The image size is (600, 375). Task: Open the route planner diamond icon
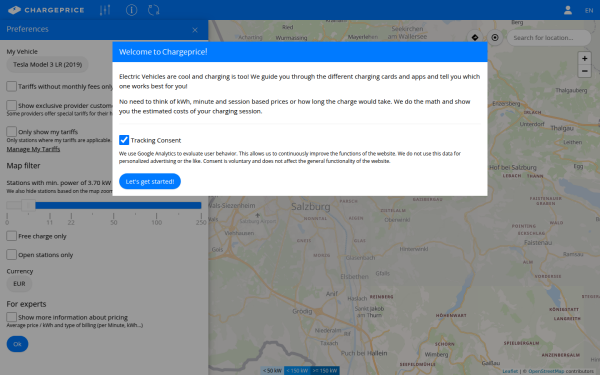coord(475,38)
